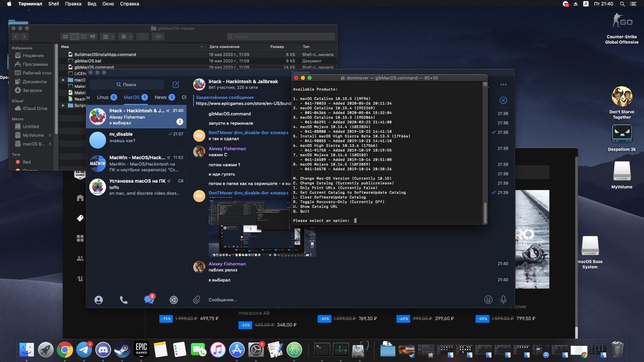The image size is (644, 362).
Task: Click the Сообщение message input field
Action: [342, 300]
